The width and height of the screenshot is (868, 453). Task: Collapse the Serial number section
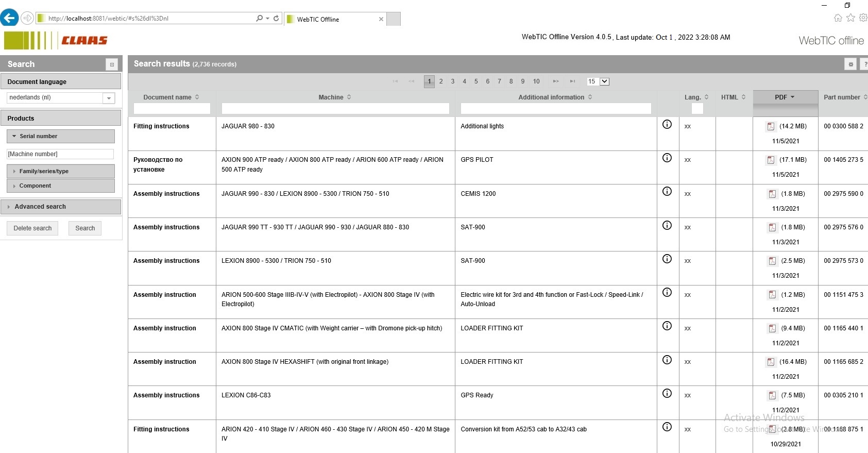point(61,136)
